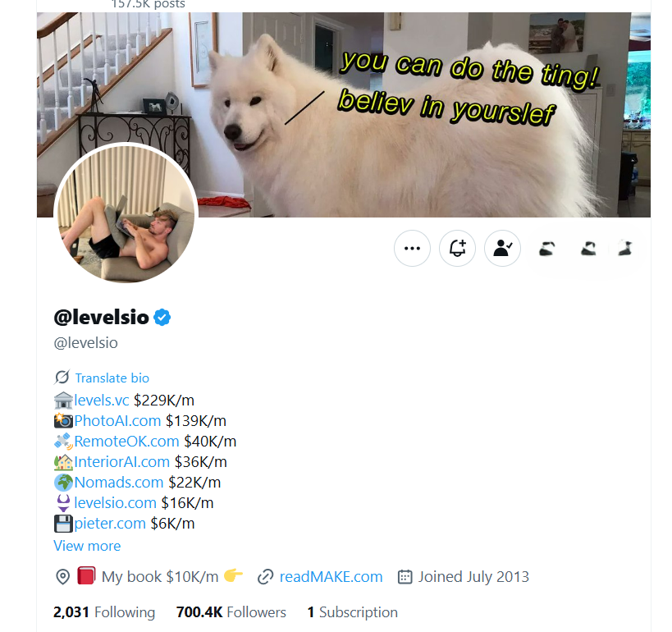Open the Samoyed dog banner image

344,114
